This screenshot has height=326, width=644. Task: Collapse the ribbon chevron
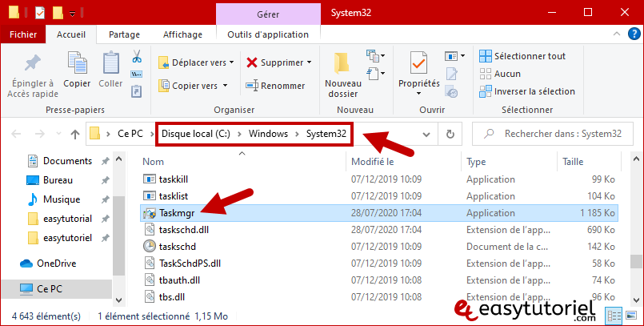click(617, 34)
